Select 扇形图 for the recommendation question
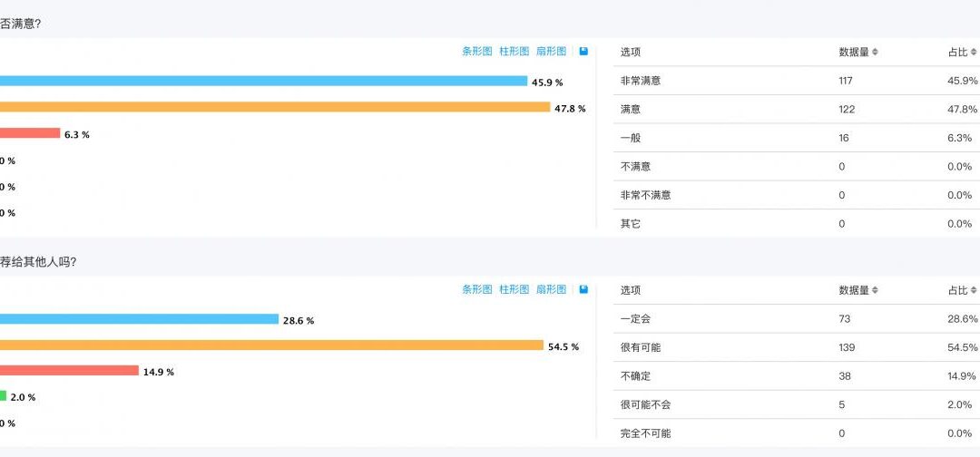 click(x=552, y=289)
